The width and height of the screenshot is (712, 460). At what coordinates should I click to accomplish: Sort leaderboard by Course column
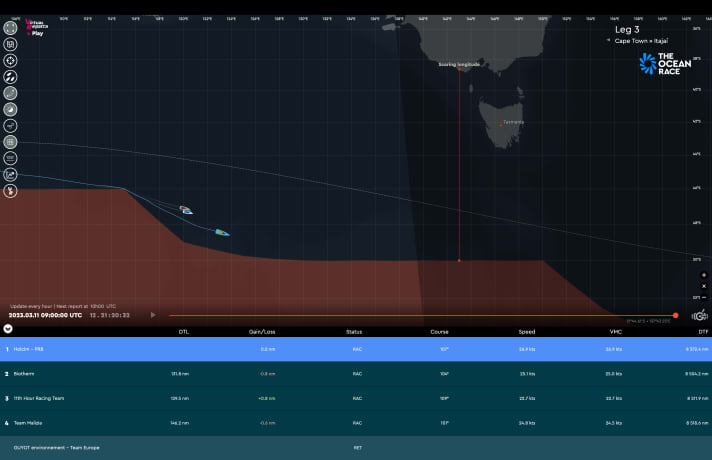[439, 332]
